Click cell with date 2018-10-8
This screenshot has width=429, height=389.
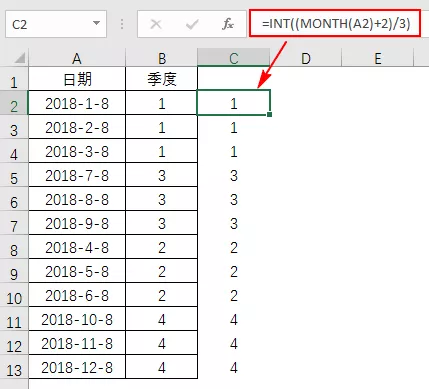coord(77,319)
